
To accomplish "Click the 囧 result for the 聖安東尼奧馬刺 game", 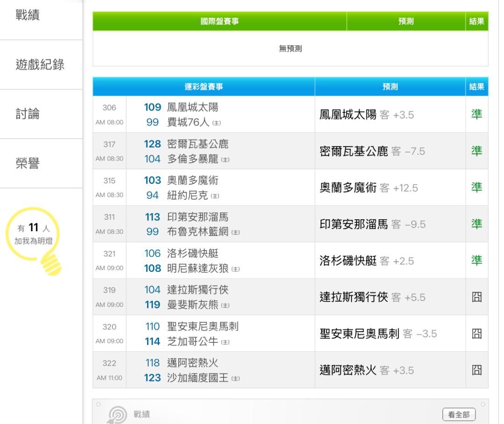I will coord(476,334).
